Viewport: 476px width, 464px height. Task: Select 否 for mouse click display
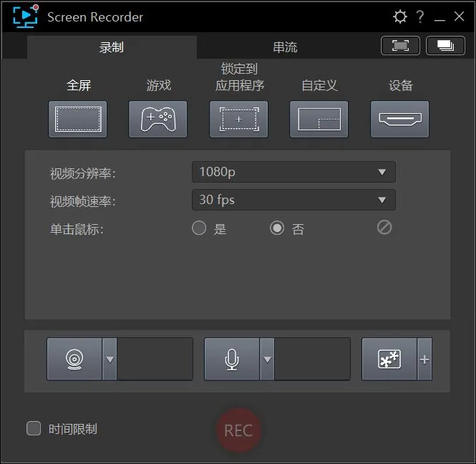[277, 228]
